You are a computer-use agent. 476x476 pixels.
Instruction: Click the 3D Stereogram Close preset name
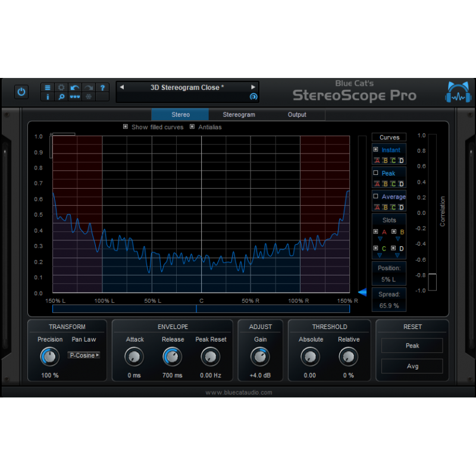coord(187,87)
